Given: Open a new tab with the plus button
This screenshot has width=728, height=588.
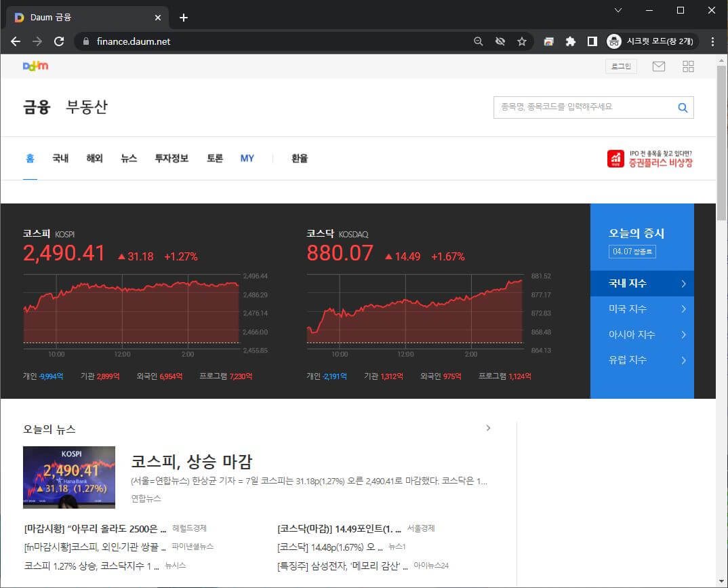Looking at the screenshot, I should coord(184,18).
